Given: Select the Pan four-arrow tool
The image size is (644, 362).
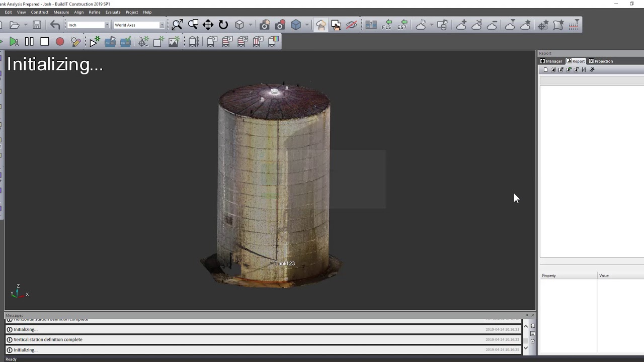Looking at the screenshot, I should coord(208,25).
